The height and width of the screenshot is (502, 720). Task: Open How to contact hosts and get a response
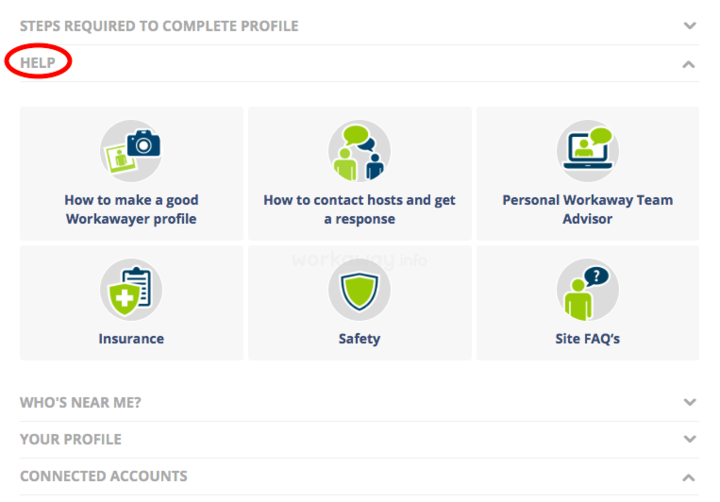coord(360,209)
